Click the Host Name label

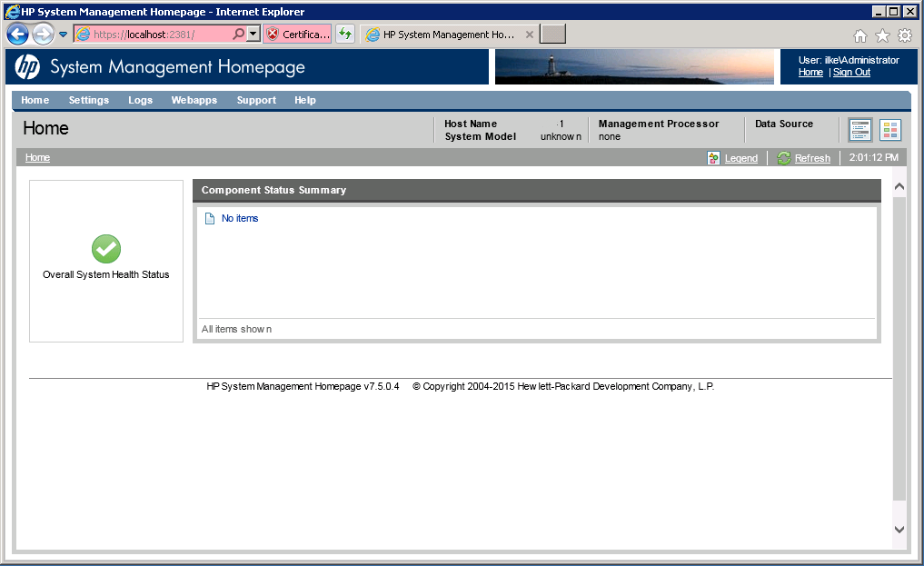(471, 124)
